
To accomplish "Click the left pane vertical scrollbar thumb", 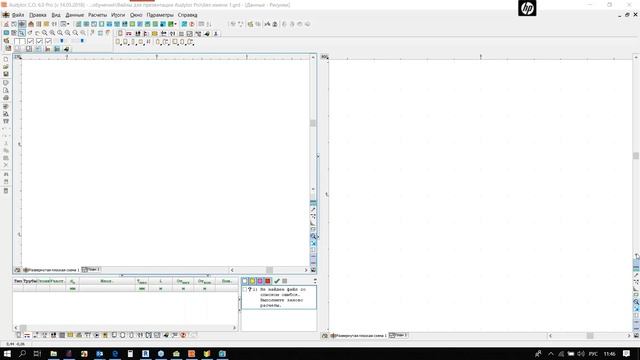I will [x=313, y=123].
